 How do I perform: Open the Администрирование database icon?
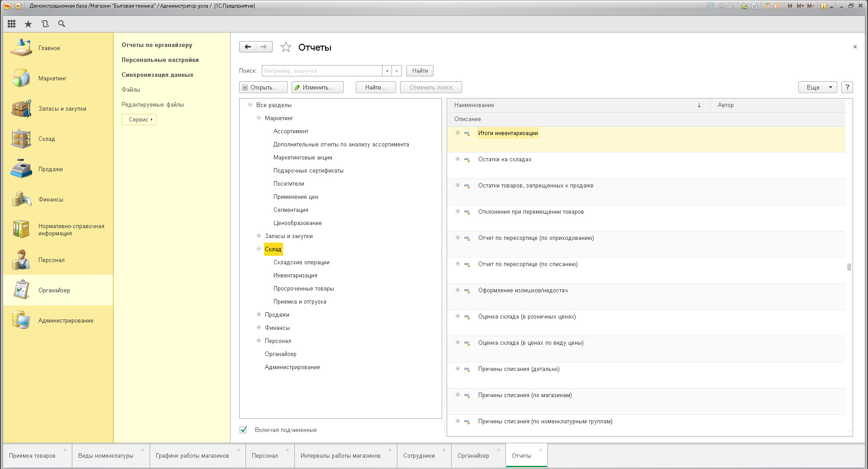21,320
